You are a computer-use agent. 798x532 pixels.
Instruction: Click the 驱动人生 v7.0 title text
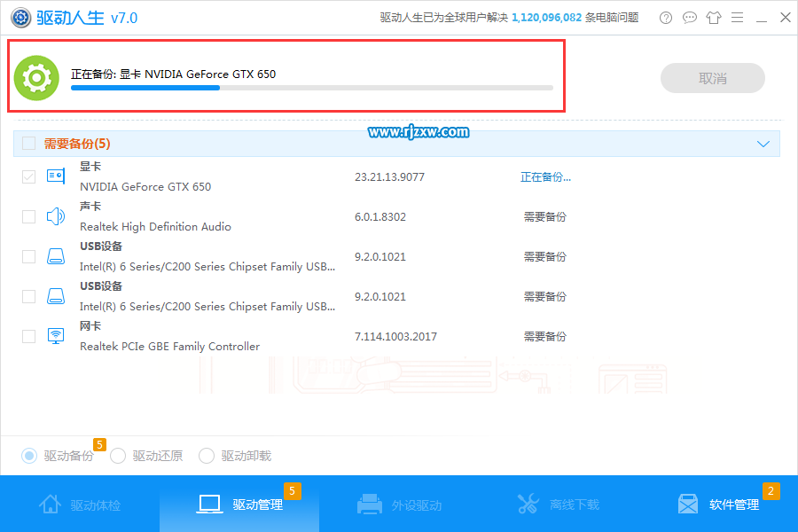87,18
